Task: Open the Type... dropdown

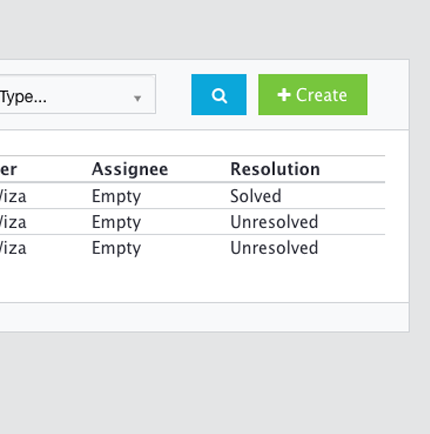Action: point(77,94)
